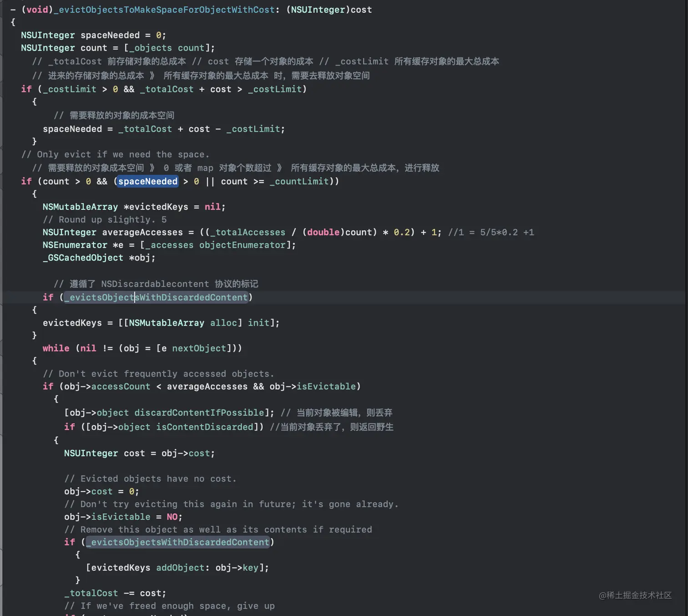Screen dimensions: 688x616
Task: Click the comment '// If we've freed enough space, give up'
Action: pyautogui.click(x=169, y=606)
